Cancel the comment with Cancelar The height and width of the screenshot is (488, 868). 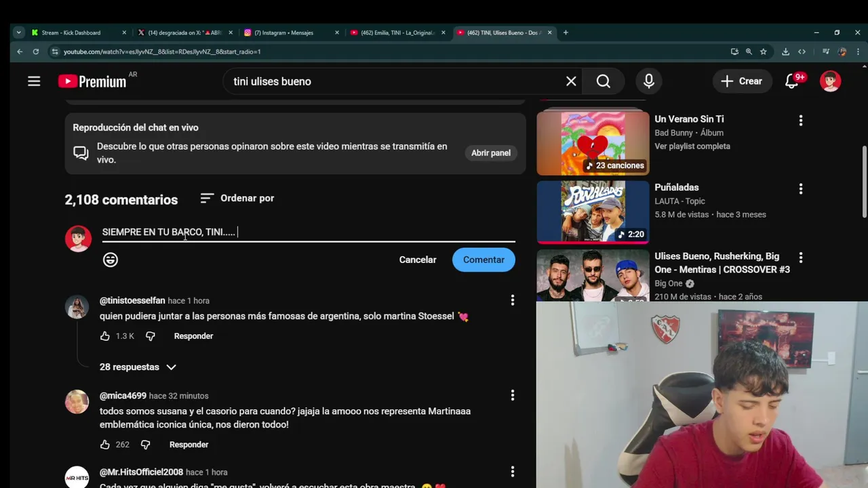pyautogui.click(x=418, y=260)
